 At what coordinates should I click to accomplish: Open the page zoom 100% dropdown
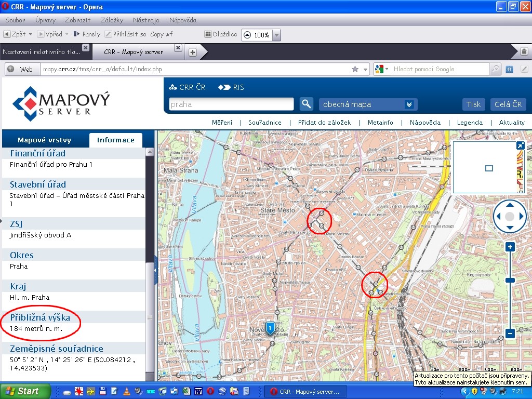[276, 35]
